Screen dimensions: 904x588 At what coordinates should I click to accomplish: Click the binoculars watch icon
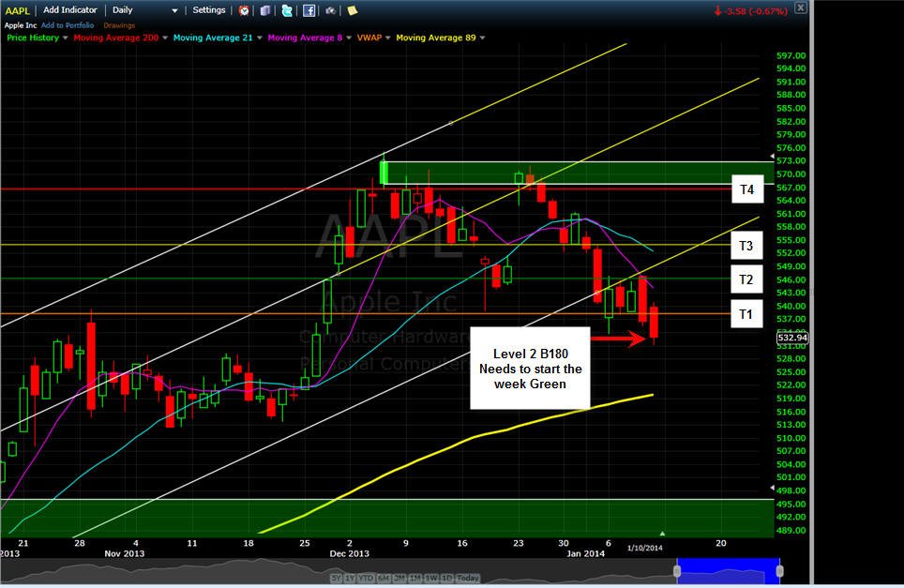pyautogui.click(x=330, y=10)
